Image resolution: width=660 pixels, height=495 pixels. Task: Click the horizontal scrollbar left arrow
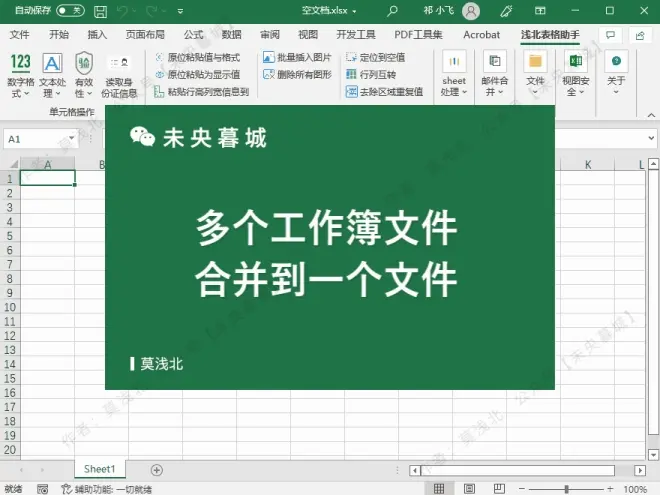pos(415,470)
